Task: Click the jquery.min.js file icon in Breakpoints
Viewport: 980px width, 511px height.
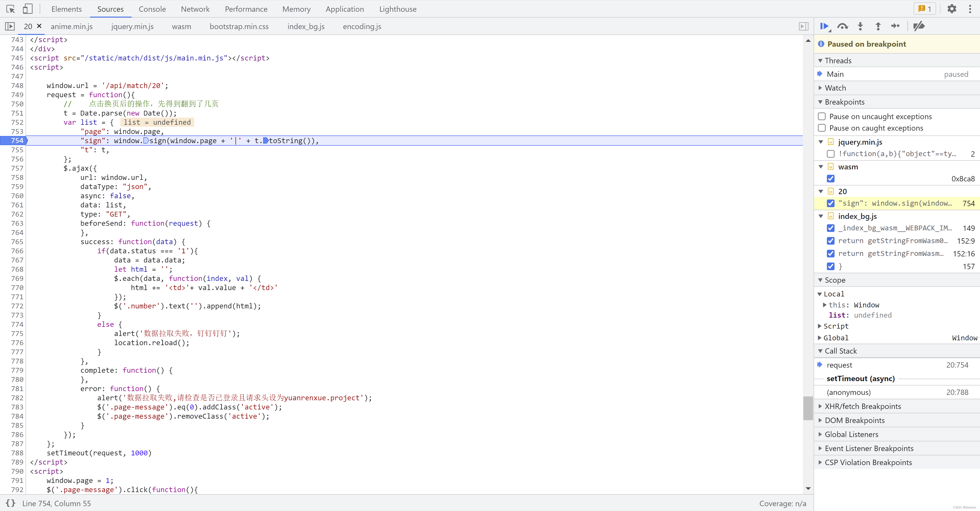Action: (x=831, y=142)
